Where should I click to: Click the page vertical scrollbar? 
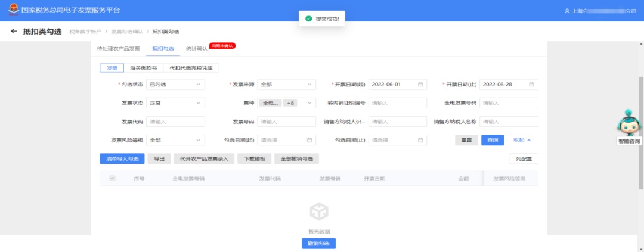pos(641,133)
